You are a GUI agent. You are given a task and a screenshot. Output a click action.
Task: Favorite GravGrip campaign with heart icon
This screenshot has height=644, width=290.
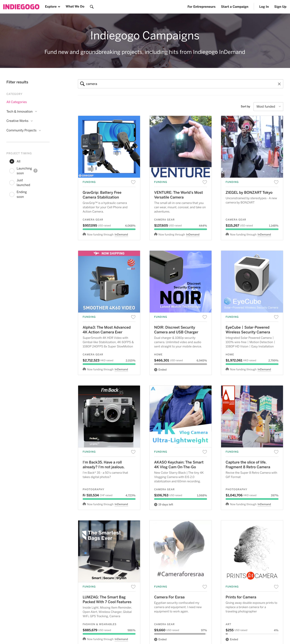(133, 182)
